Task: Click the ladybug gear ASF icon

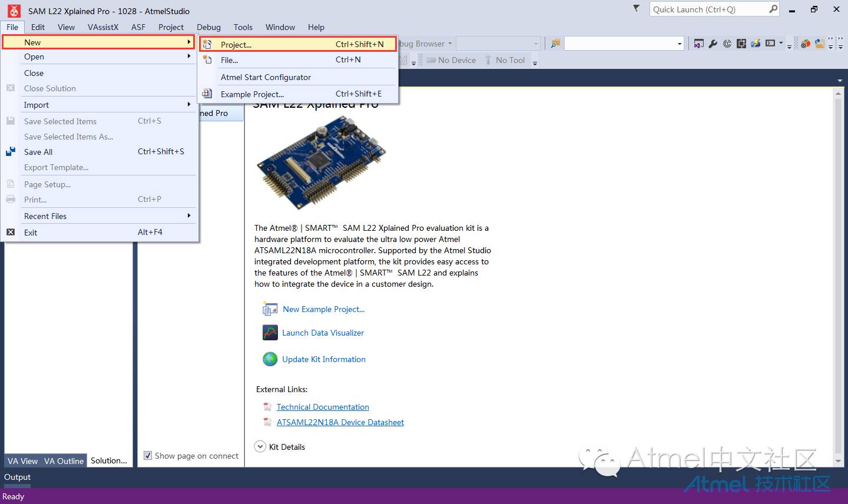Action: (x=805, y=44)
